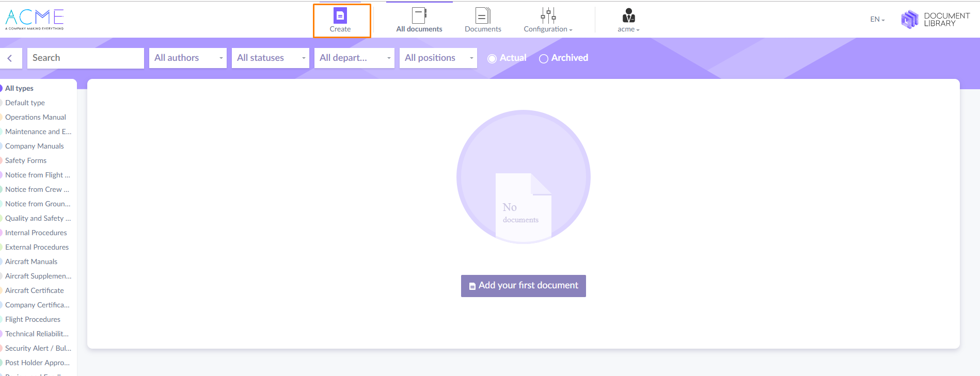Expand the All authors dropdown
The image size is (980, 376).
tap(188, 58)
